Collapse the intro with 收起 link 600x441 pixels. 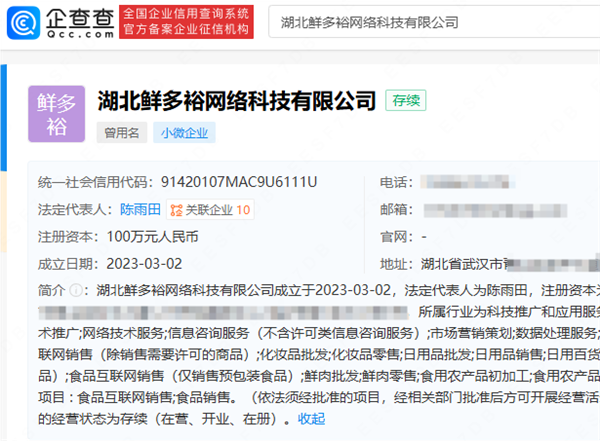(x=311, y=419)
